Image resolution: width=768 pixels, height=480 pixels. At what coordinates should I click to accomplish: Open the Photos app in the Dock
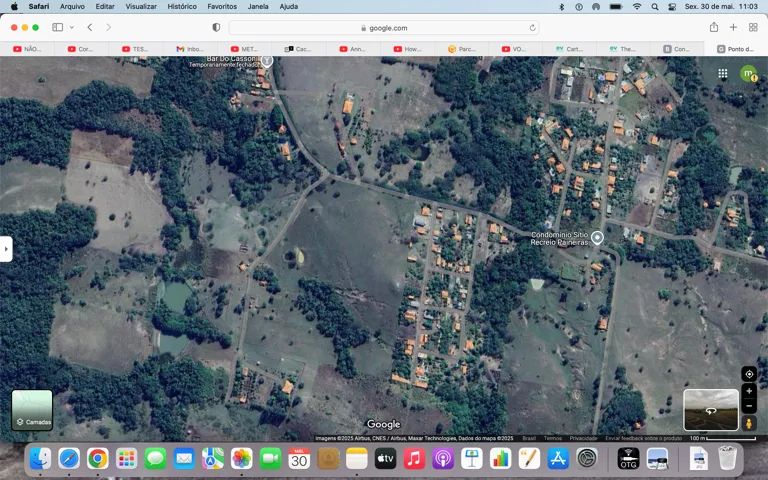pos(241,459)
